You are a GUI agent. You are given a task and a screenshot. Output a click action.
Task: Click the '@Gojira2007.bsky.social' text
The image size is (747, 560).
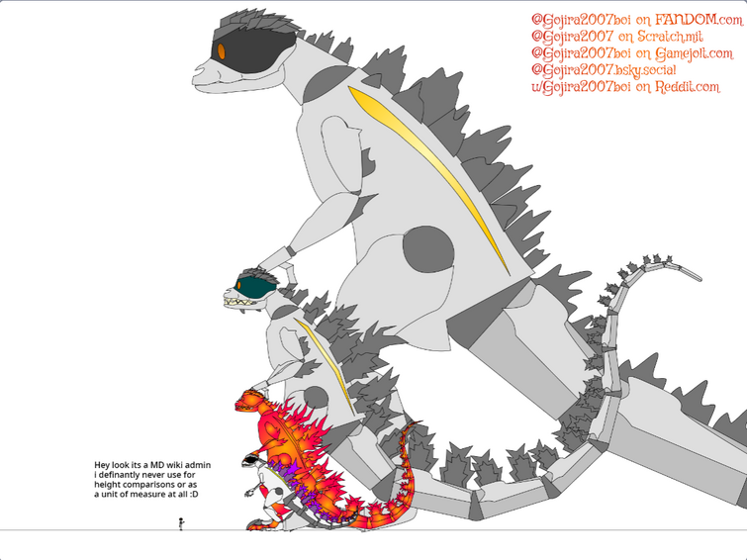(604, 70)
